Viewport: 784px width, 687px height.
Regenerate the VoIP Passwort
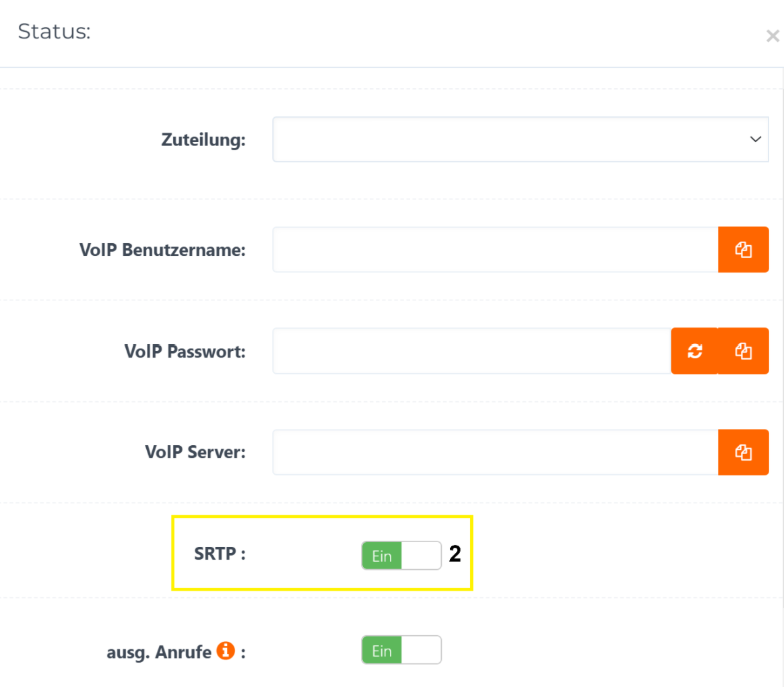coord(694,351)
